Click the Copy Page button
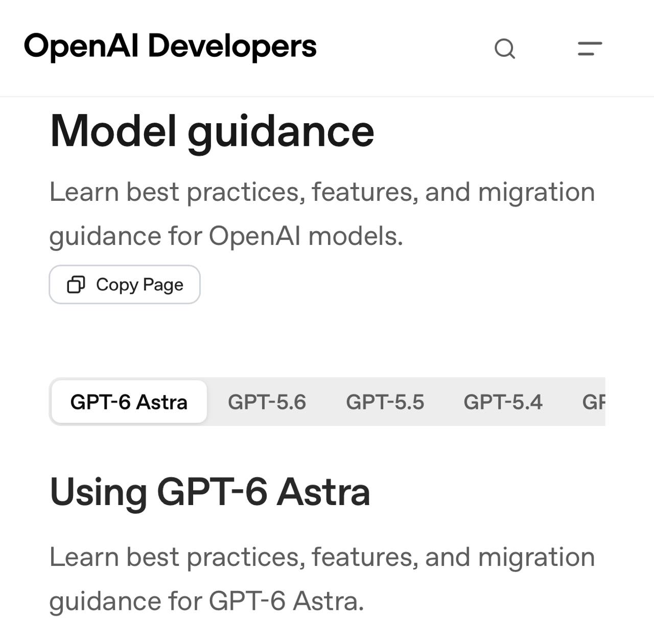Screen dimensions: 654x644 (125, 284)
